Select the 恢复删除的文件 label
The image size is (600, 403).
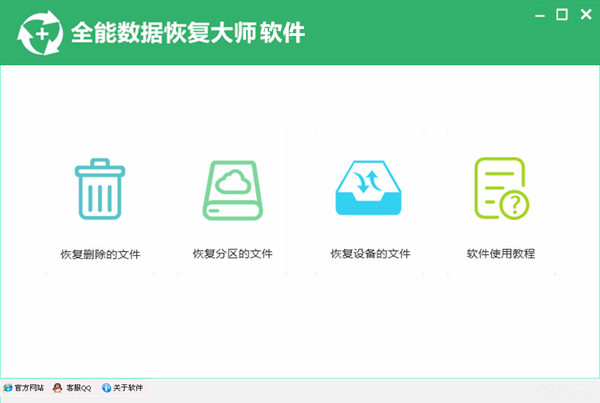pyautogui.click(x=100, y=254)
